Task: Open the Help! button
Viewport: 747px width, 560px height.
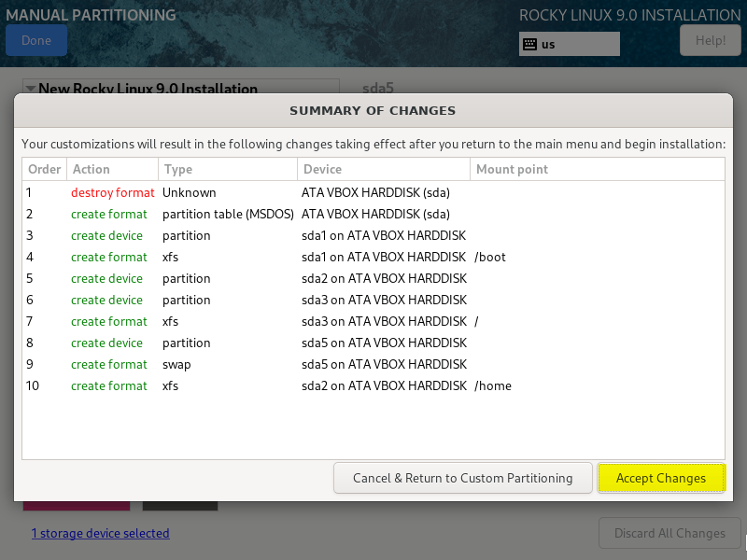Action: pyautogui.click(x=710, y=40)
